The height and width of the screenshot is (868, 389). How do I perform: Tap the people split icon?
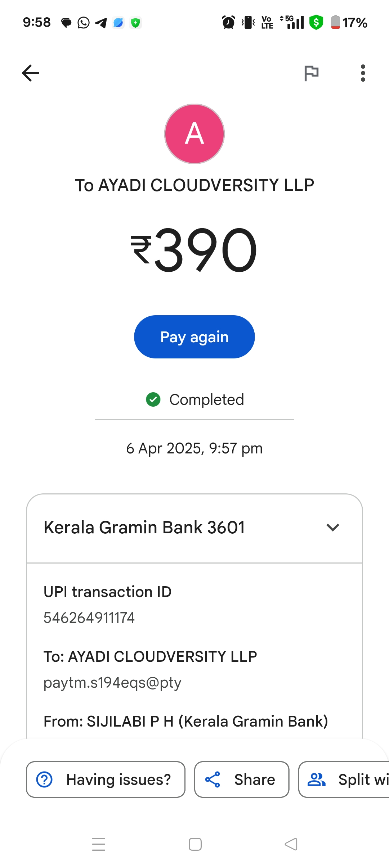[x=316, y=779]
